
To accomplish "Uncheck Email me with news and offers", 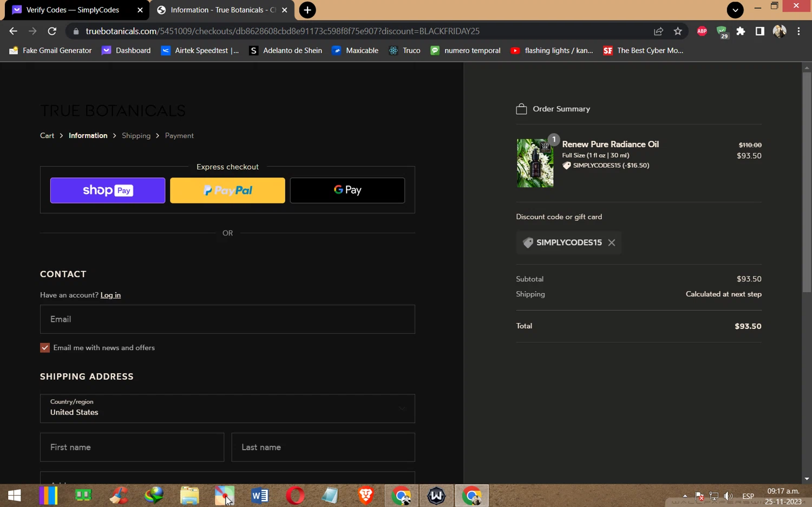I will [x=45, y=348].
